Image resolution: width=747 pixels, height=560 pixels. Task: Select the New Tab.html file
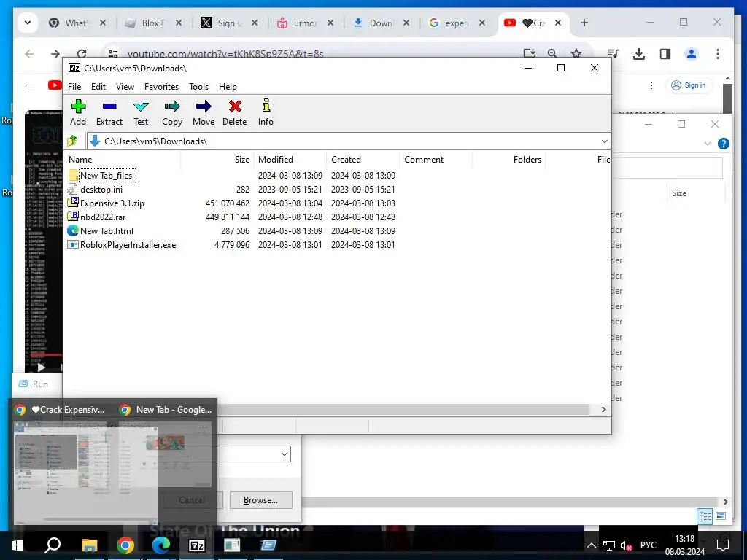(x=107, y=231)
